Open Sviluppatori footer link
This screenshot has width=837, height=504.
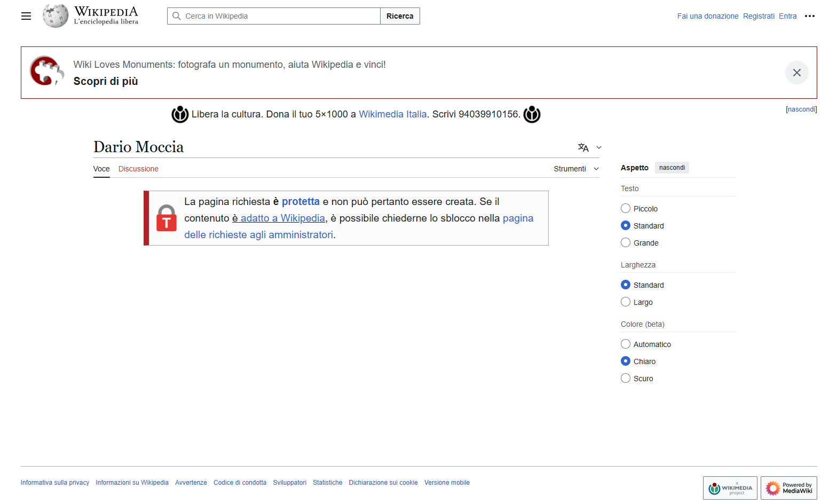[289, 483]
